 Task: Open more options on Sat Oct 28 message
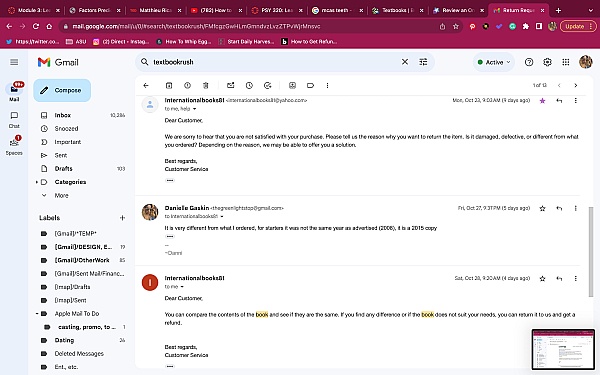point(576,279)
